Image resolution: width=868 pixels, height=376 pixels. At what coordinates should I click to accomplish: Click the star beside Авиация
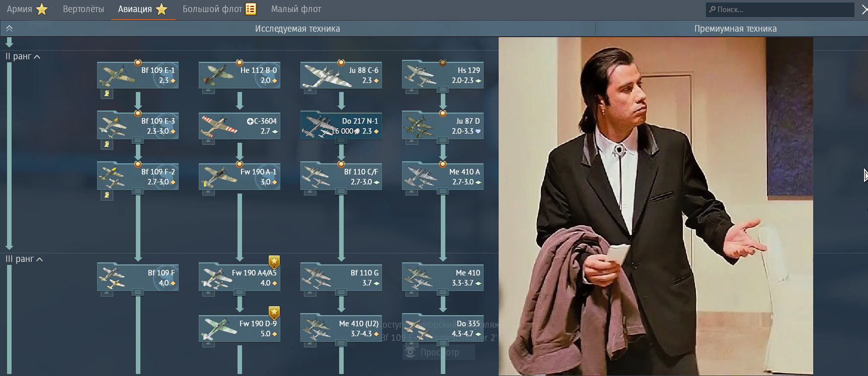(x=162, y=9)
